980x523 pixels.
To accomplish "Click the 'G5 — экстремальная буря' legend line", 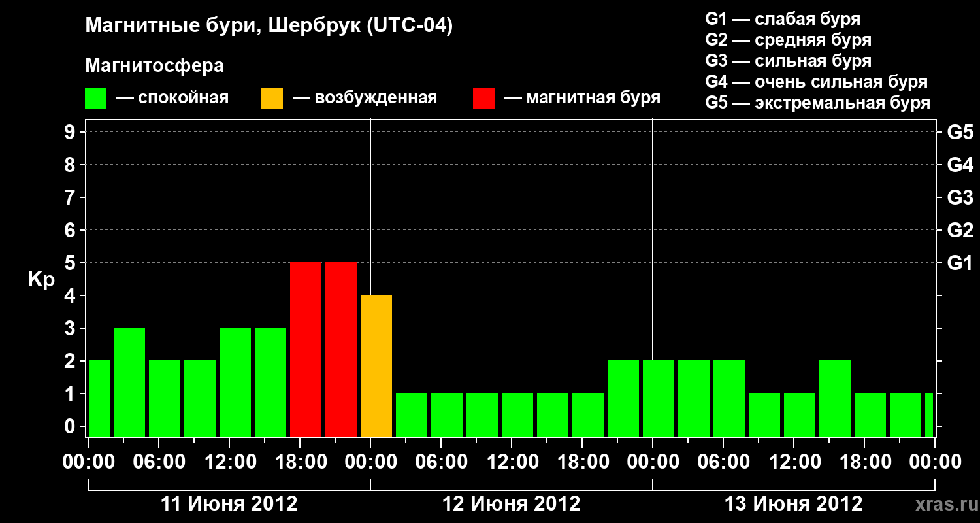I will coord(817,103).
